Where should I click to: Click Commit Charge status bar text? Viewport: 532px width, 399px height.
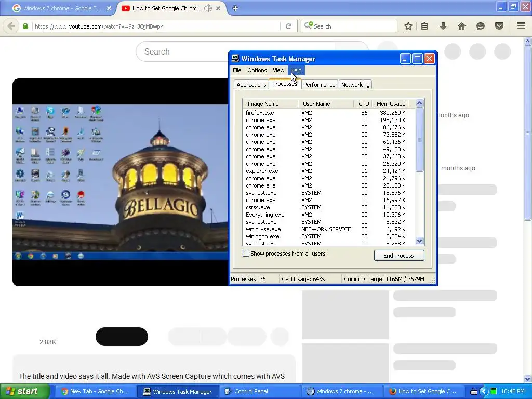(384, 279)
